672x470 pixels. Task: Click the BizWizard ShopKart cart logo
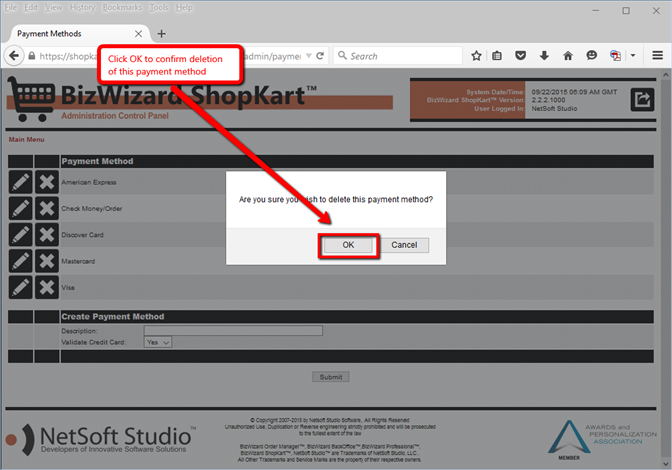[x=31, y=99]
